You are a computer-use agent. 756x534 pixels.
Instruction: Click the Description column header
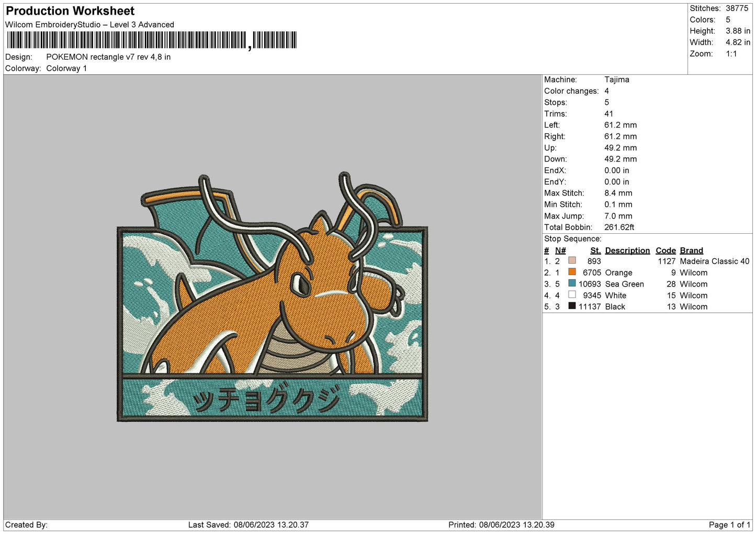point(627,251)
